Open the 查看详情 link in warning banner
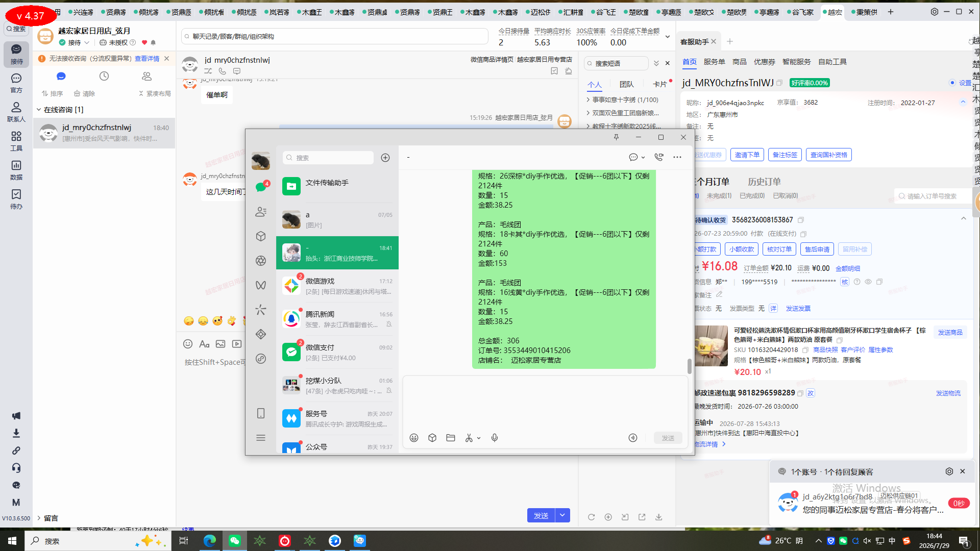Screen dimensions: 980x551 point(147,59)
